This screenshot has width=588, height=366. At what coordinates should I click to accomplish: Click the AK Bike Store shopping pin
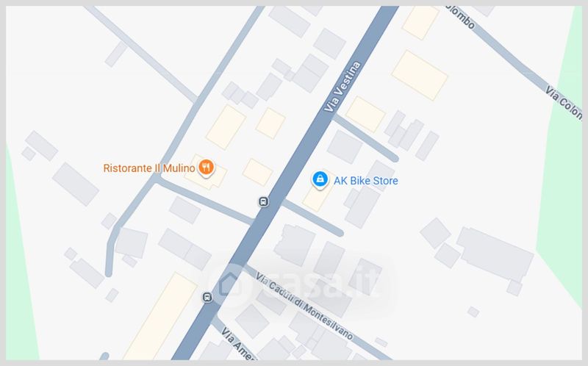click(x=320, y=180)
